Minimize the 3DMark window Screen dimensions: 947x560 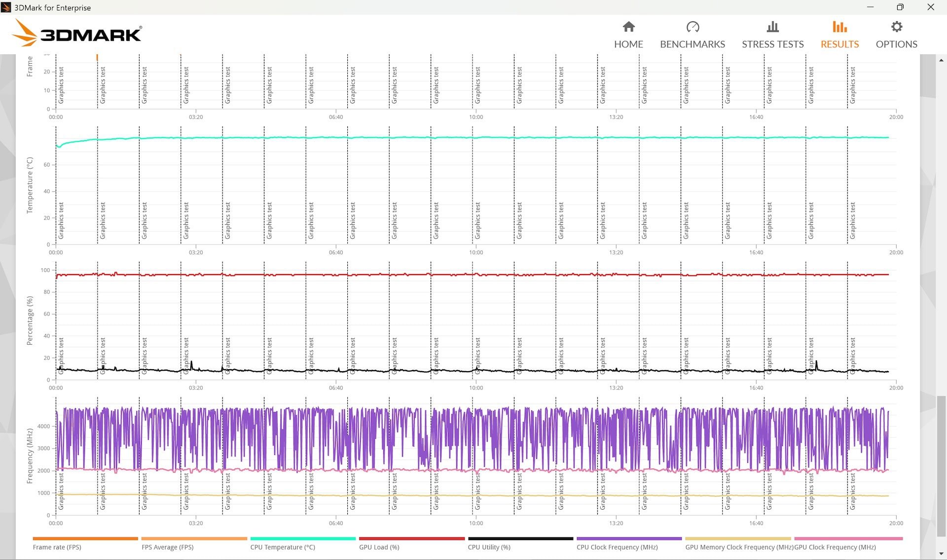(x=870, y=7)
